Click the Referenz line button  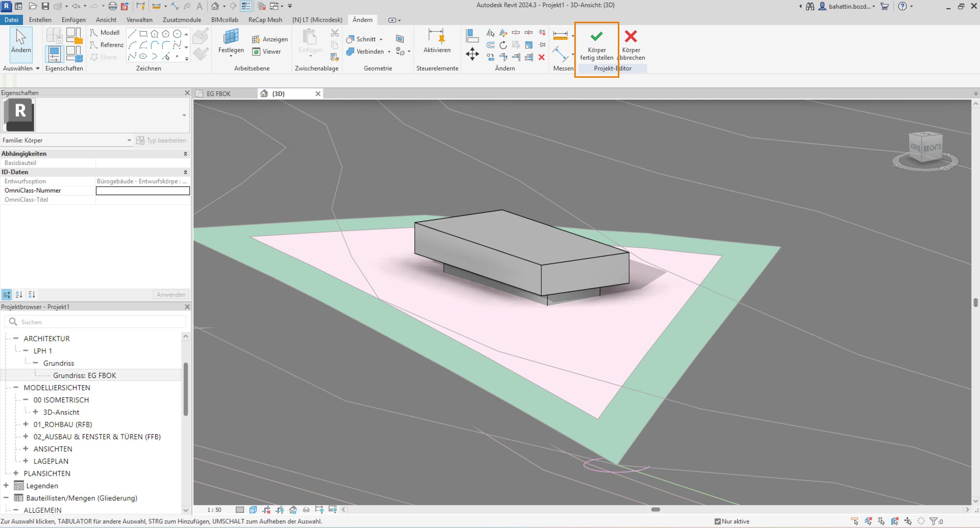pyautogui.click(x=107, y=45)
